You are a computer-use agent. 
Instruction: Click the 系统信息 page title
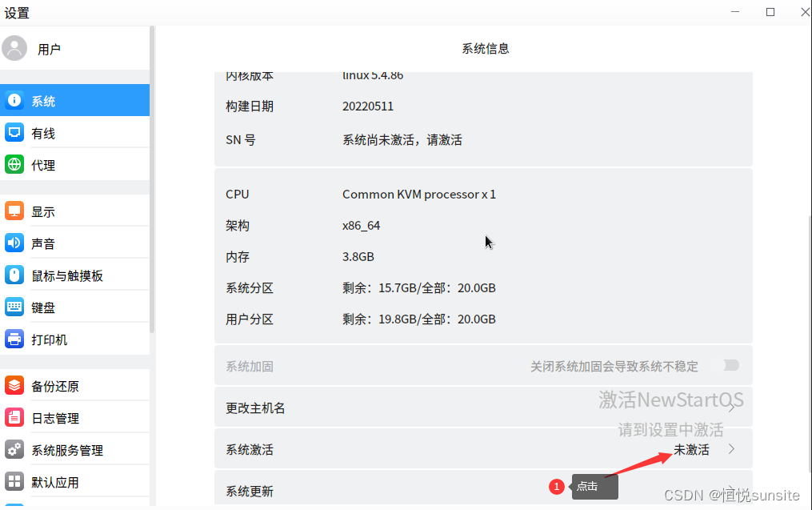tap(486, 49)
